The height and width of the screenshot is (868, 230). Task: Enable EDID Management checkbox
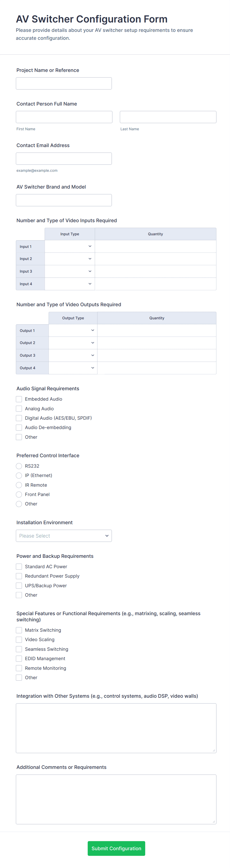coord(19,659)
